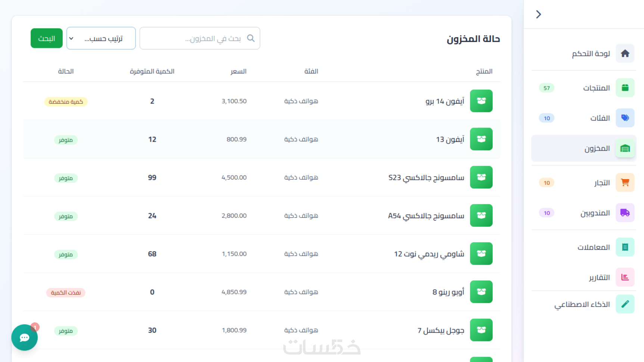Click the green products box icon

[625, 88]
